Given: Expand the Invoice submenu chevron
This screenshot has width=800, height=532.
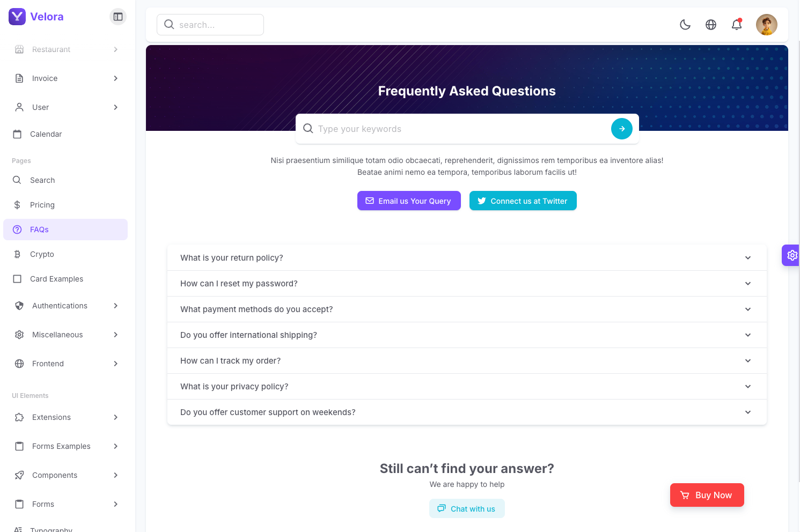Looking at the screenshot, I should tap(116, 78).
